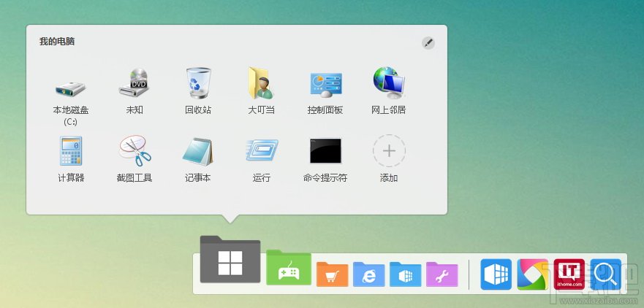Open Network Neighborhood 网上邻居
The width and height of the screenshot is (644, 308).
(389, 83)
